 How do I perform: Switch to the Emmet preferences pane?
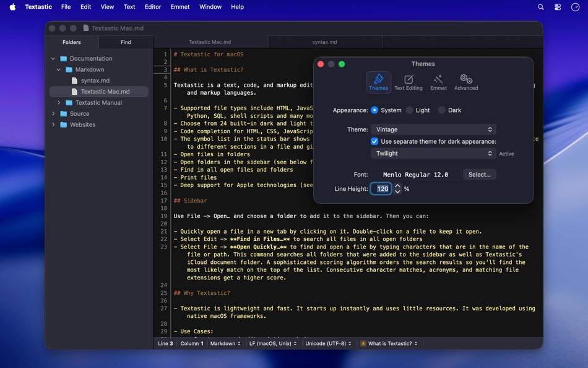click(438, 82)
